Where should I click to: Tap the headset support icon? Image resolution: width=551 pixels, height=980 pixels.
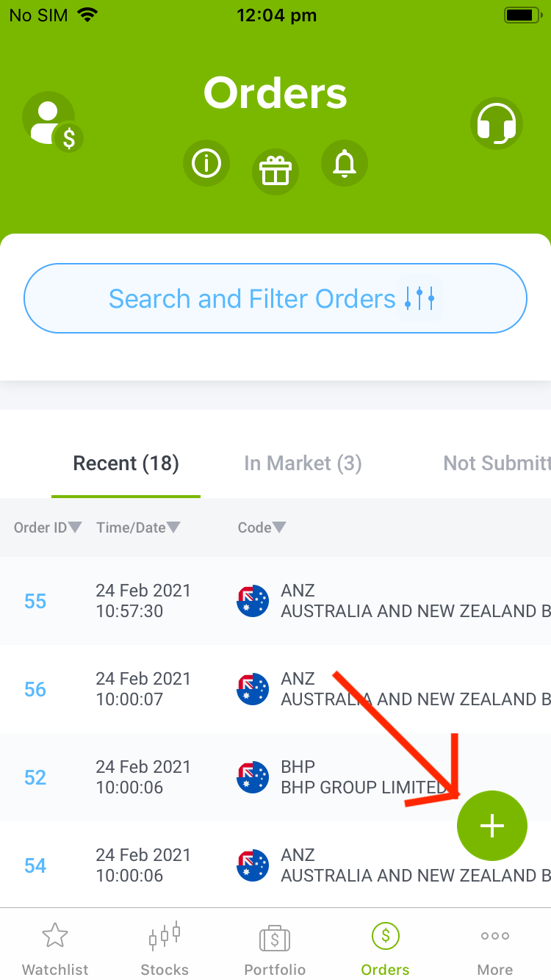(496, 123)
